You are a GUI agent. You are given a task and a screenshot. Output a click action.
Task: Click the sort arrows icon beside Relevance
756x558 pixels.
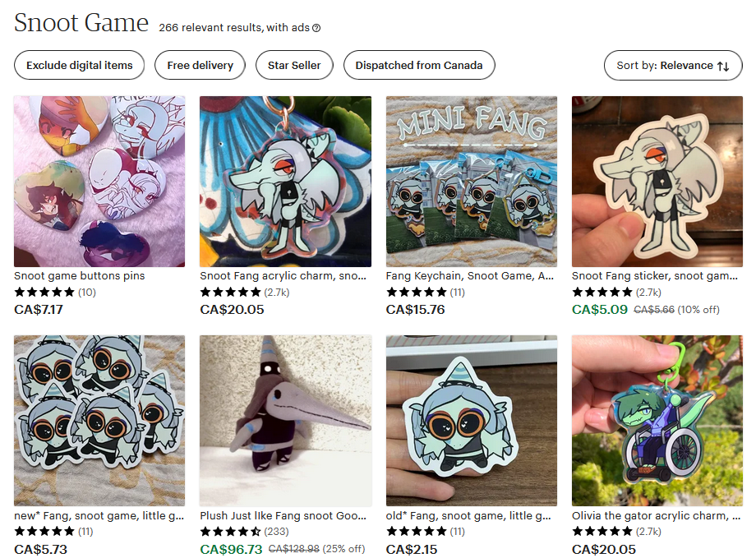point(723,66)
